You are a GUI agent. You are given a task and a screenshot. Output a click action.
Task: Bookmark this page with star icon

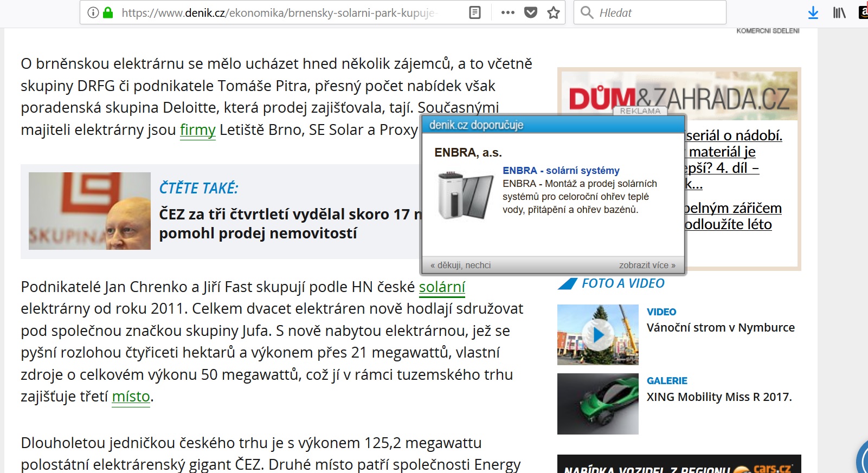554,12
